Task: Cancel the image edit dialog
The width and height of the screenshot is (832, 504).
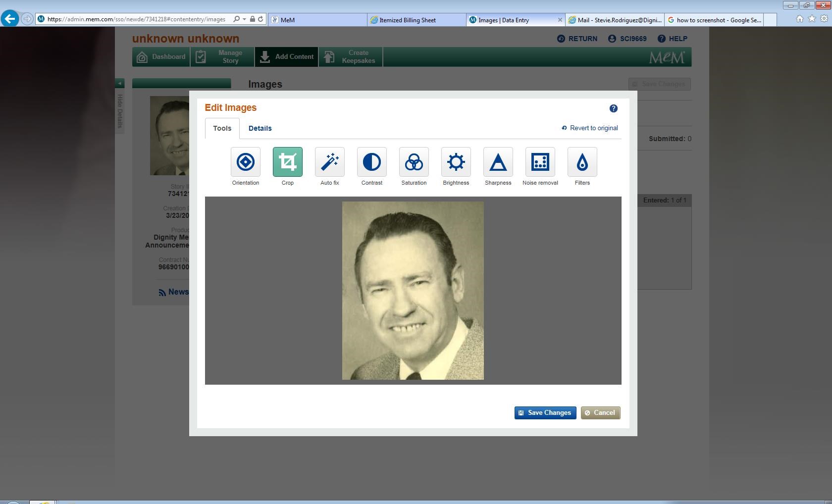Action: point(600,413)
